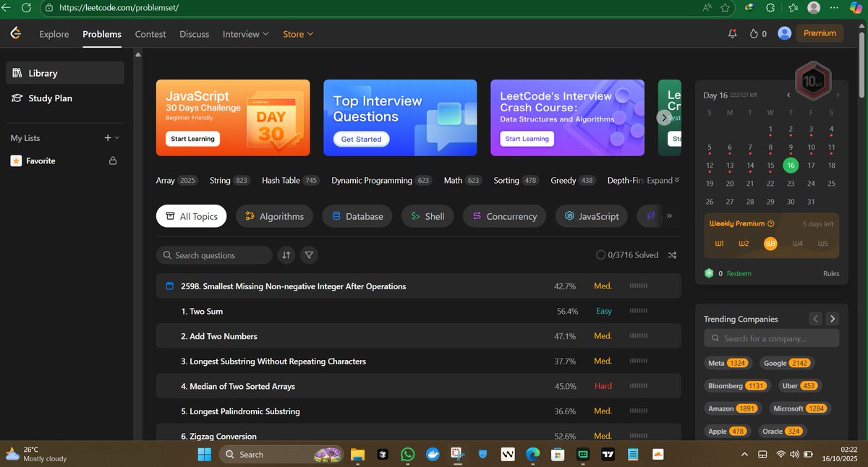Open the notifications bell icon

tap(733, 33)
